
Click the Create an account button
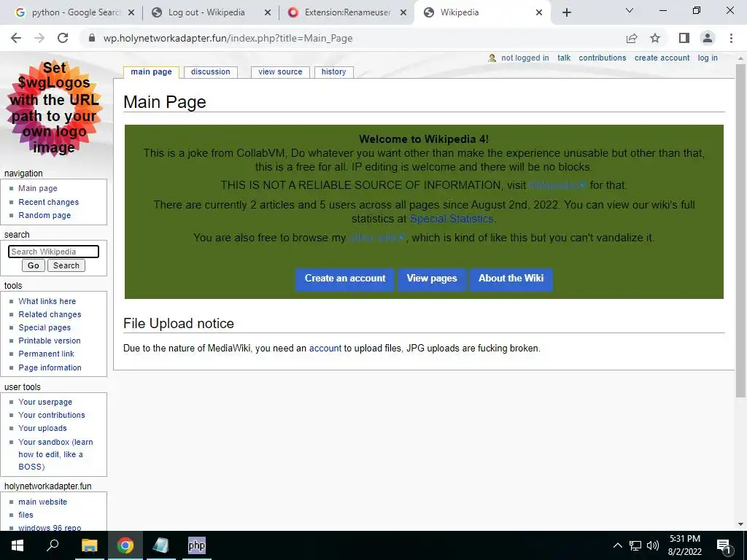coord(345,279)
